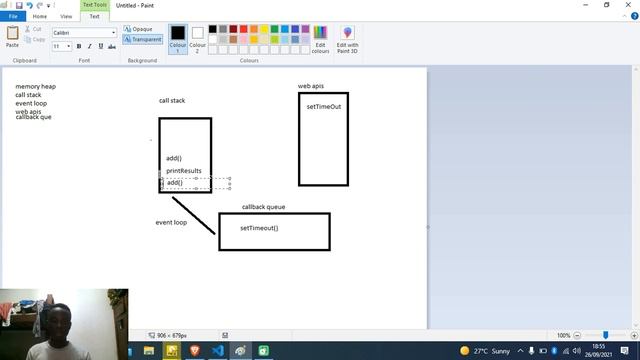Select Colour 2 background box
The image size is (640, 360).
point(198,39)
